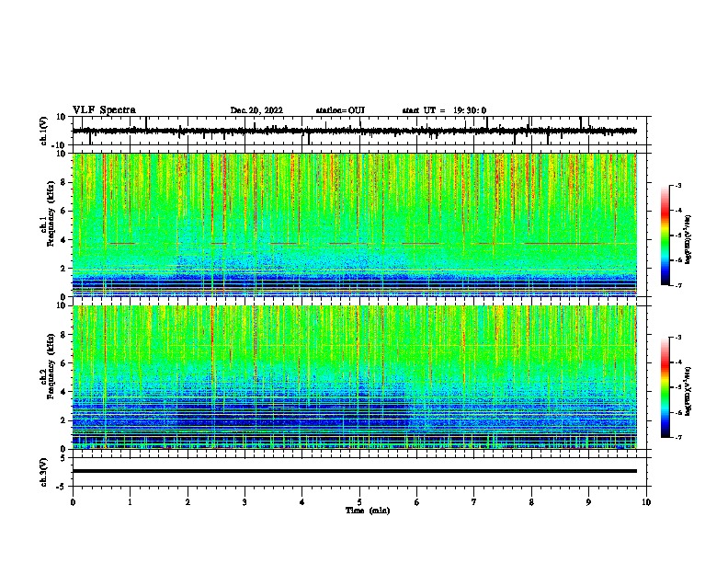Select the "start UT = 19:30:0" text

(444, 110)
